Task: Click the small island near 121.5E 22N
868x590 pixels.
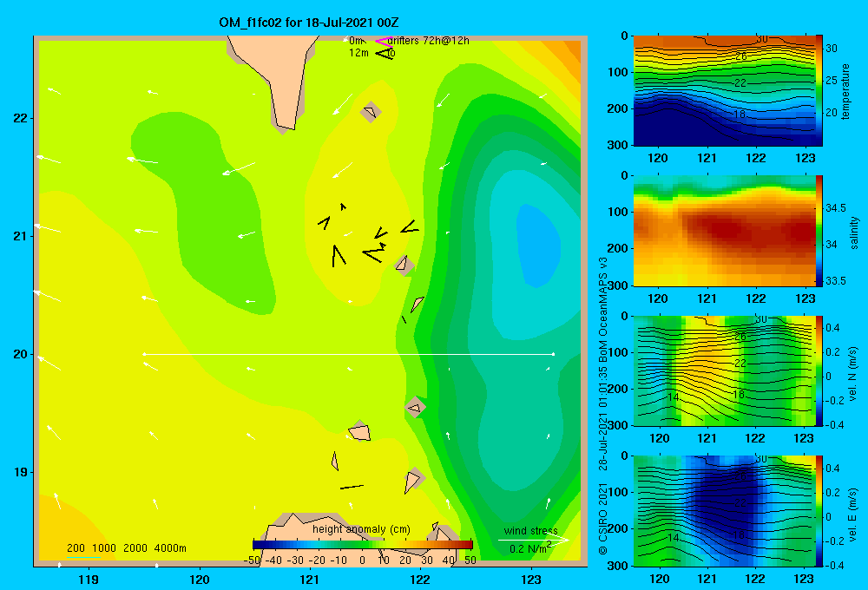Action: click(371, 112)
